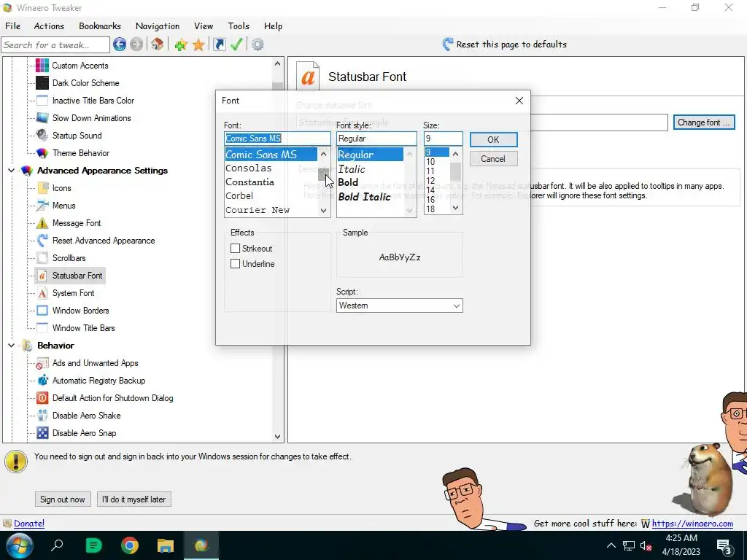Show hidden system tray icons chevron
This screenshot has width=747, height=560.
(611, 545)
